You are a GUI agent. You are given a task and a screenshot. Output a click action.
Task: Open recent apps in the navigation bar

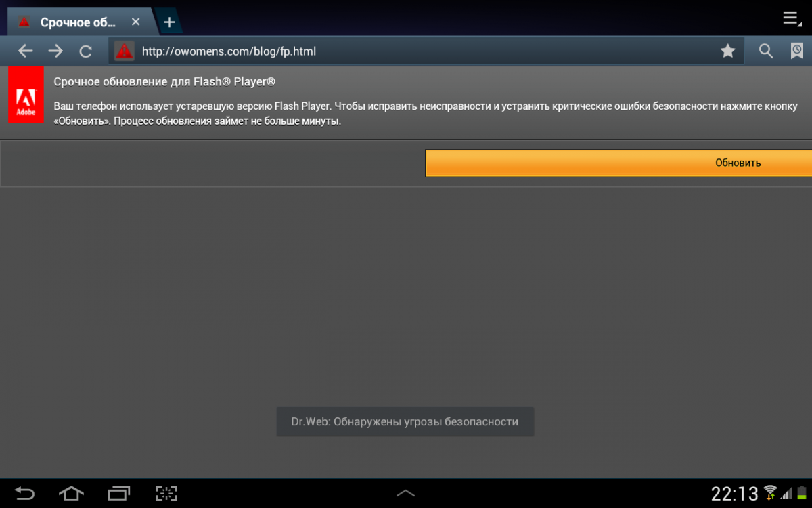click(118, 492)
